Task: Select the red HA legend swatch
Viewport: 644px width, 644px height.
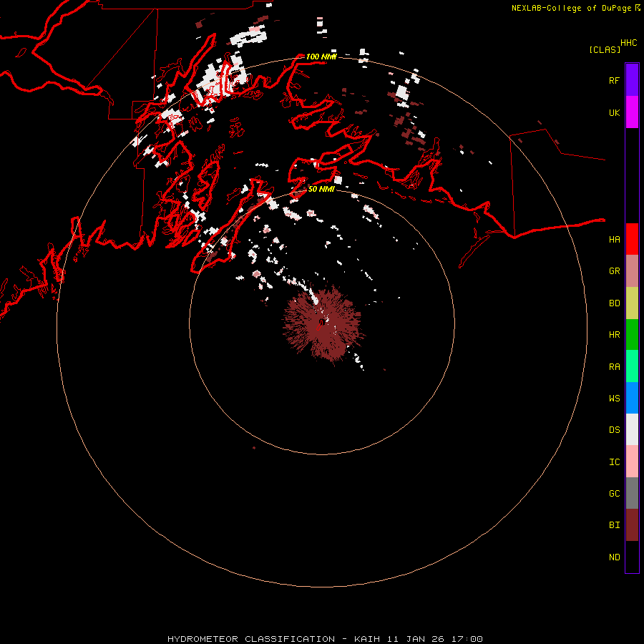Action: point(632,239)
